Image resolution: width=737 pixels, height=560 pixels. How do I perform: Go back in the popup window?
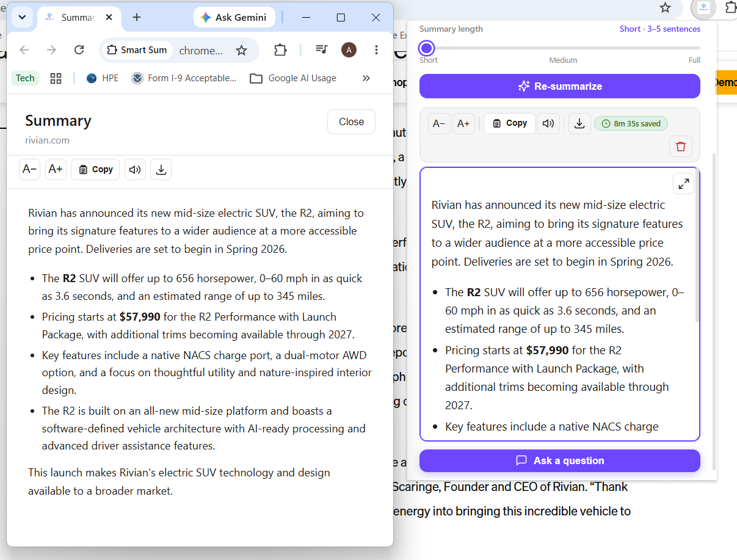(x=24, y=50)
